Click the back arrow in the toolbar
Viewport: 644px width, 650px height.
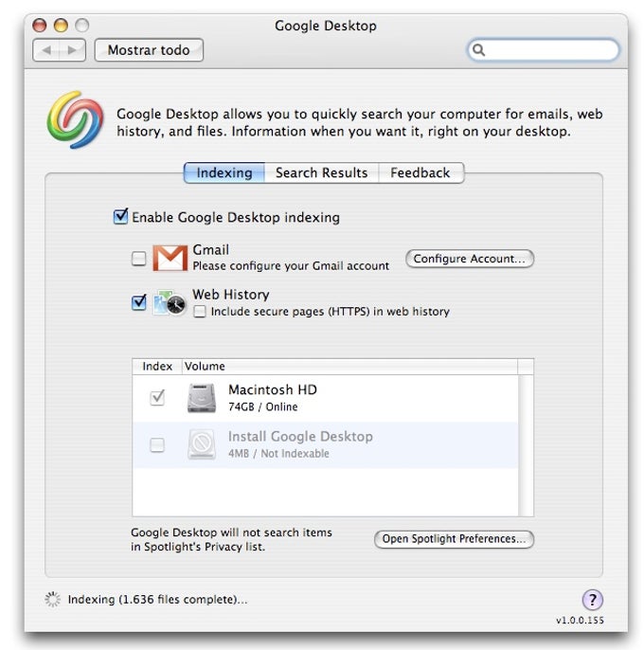coord(46,50)
